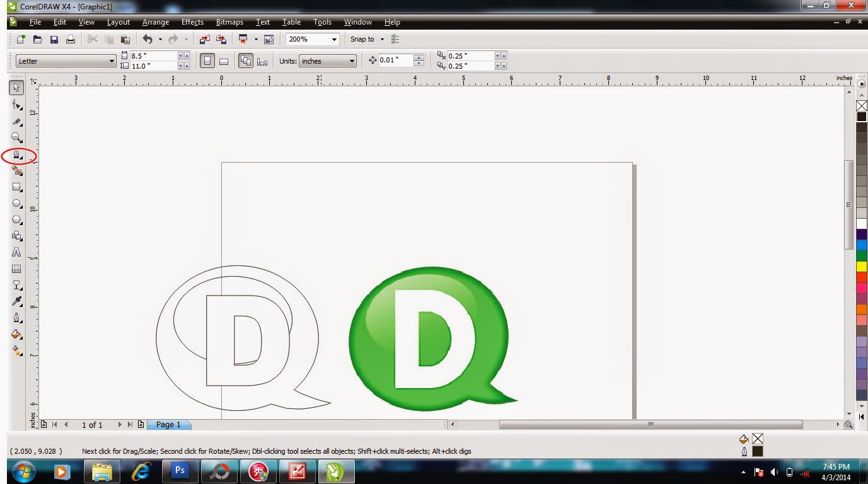The height and width of the screenshot is (484, 868).
Task: Pick the red color swatch in palette
Action: (x=862, y=277)
